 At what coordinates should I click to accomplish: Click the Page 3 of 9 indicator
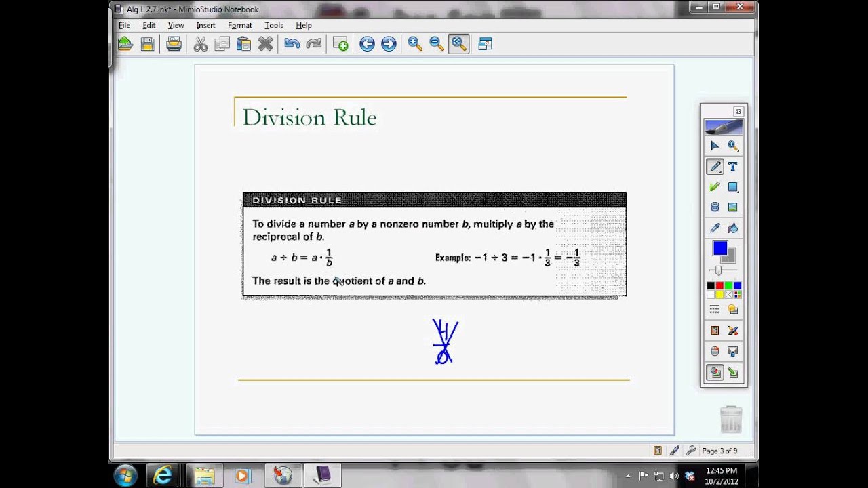point(719,451)
